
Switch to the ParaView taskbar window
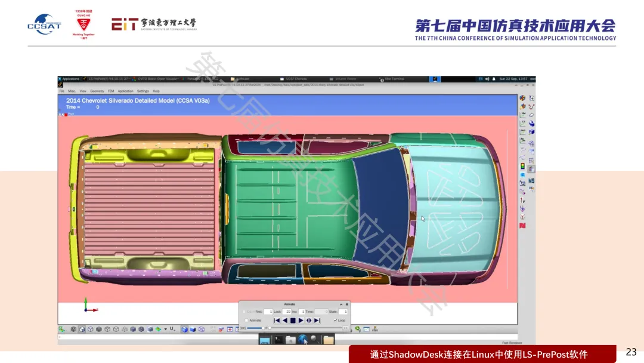[202, 79]
